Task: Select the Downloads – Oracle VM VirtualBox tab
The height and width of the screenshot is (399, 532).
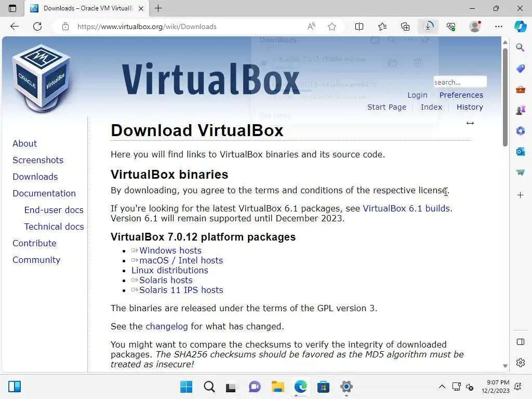Action: (87, 8)
